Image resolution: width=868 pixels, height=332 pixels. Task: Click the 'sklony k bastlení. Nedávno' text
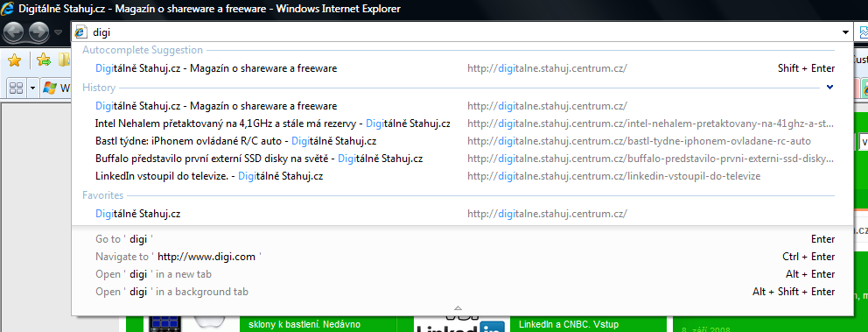coord(305,324)
